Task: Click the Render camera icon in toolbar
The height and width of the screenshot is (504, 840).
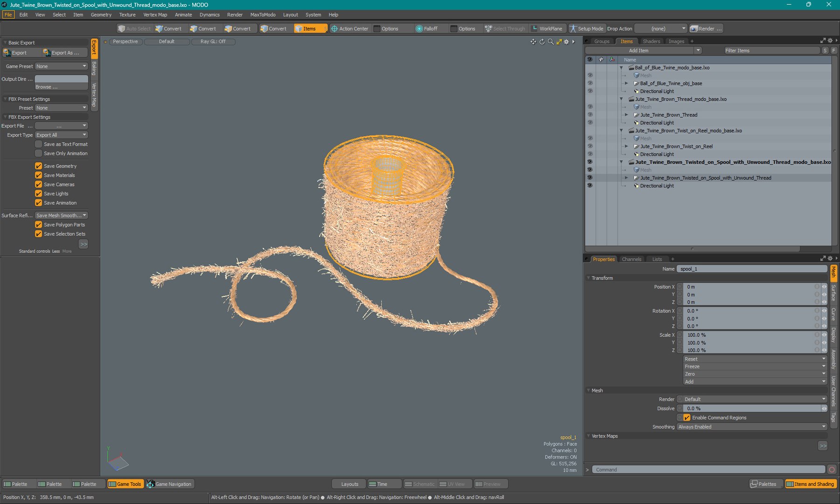Action: click(x=694, y=29)
